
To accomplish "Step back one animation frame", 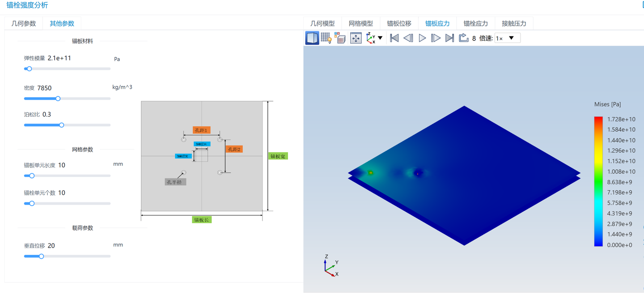I will coord(408,38).
